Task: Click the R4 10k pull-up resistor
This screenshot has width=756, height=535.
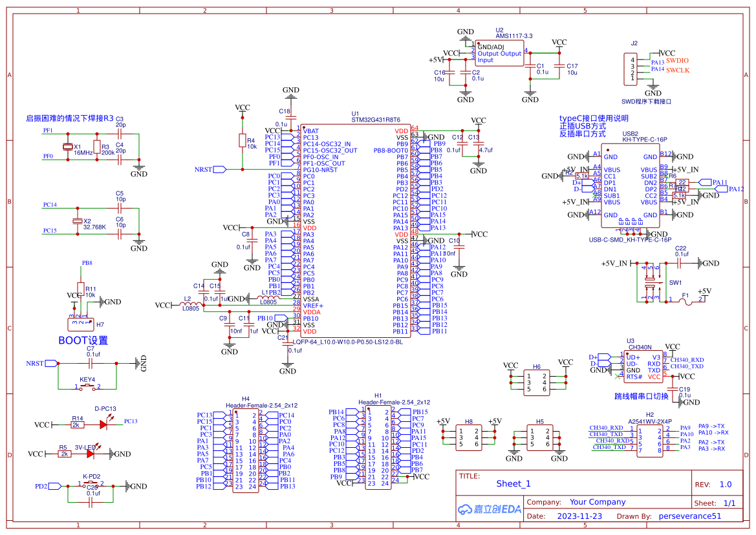Action: coord(243,141)
